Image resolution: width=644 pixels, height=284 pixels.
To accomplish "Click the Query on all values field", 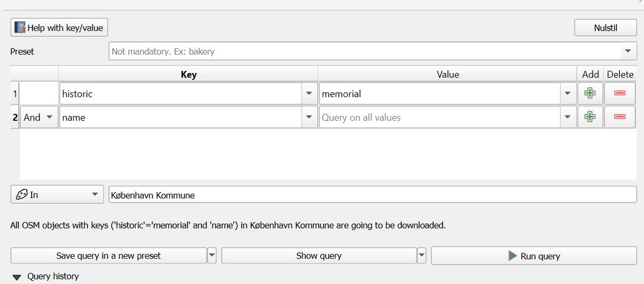I will coord(440,117).
